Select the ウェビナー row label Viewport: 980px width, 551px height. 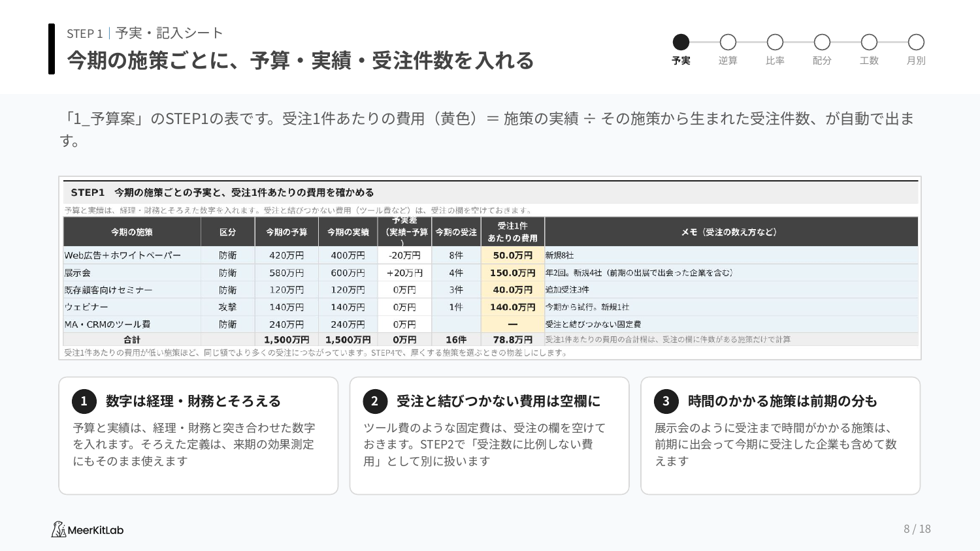click(86, 307)
